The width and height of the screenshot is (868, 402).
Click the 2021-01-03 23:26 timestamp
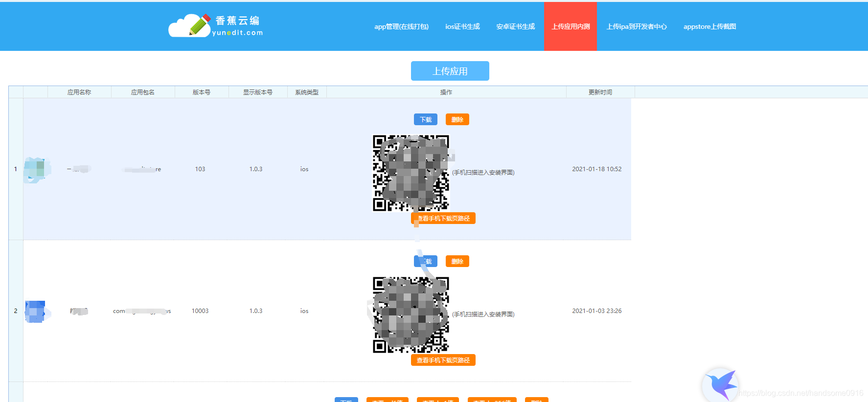(x=597, y=311)
